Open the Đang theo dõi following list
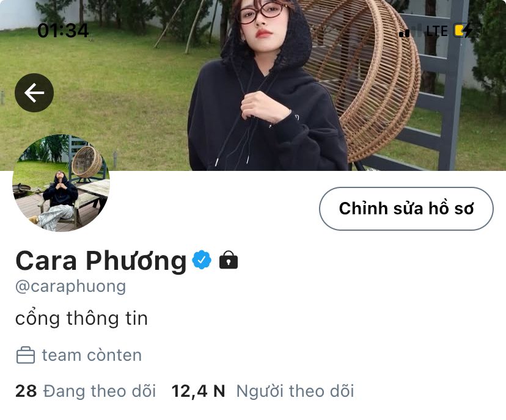The image size is (506, 420). pos(100,391)
